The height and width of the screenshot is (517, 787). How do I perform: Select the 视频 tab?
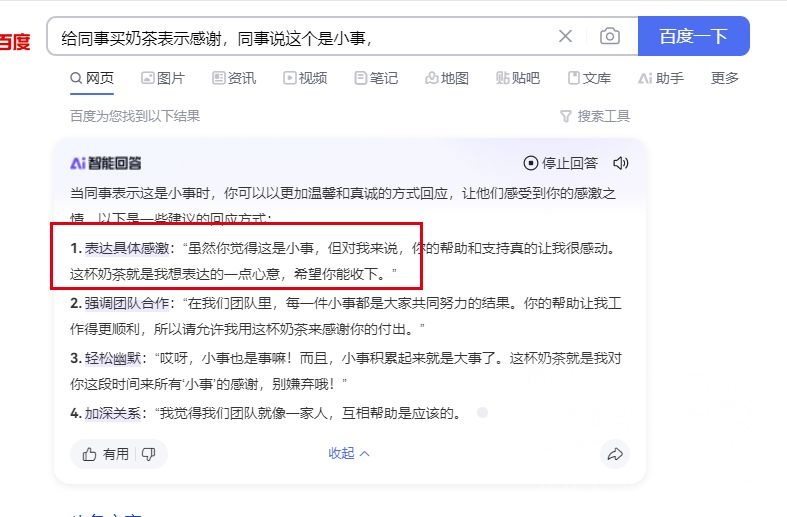(x=305, y=78)
